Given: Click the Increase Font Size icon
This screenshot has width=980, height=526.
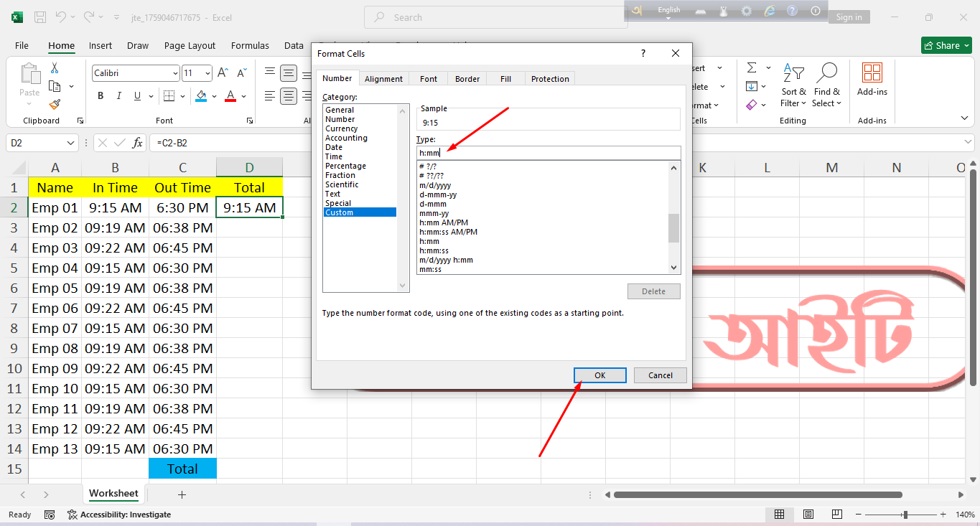Looking at the screenshot, I should pyautogui.click(x=223, y=73).
